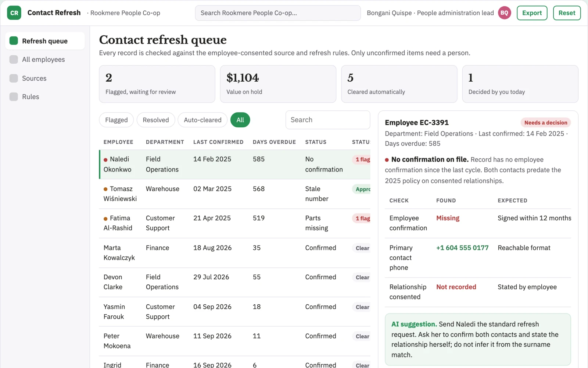
Task: Open the Rules section
Action: click(45, 97)
